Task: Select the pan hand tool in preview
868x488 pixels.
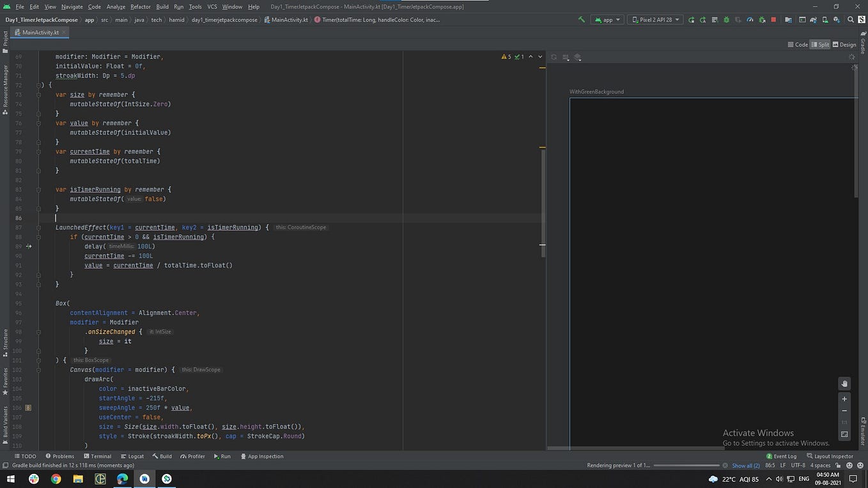Action: pos(844,384)
